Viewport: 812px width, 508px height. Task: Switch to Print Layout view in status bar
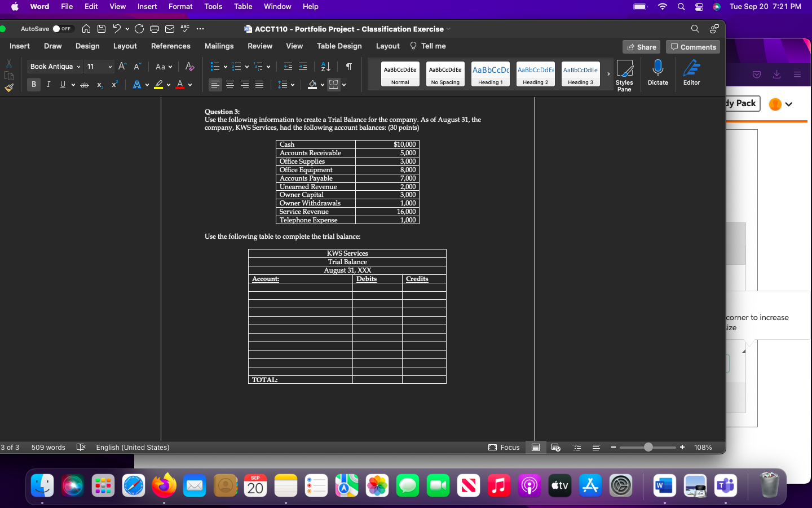pyautogui.click(x=536, y=448)
